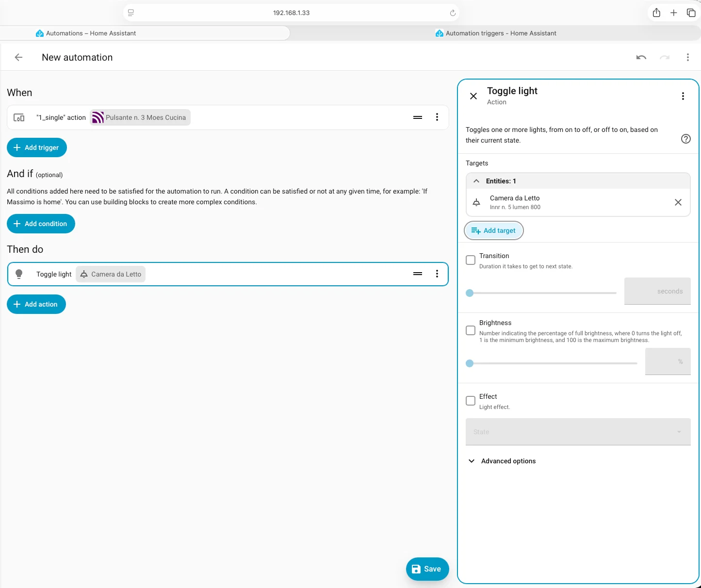Viewport: 701px width, 588px height.
Task: Click the Brightness percentage slider
Action: [552, 363]
